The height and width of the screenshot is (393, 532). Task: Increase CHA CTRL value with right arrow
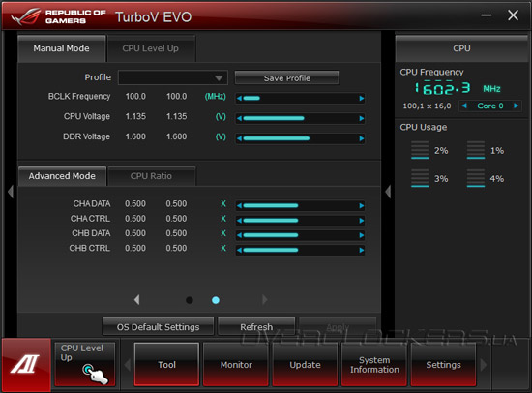pos(362,221)
